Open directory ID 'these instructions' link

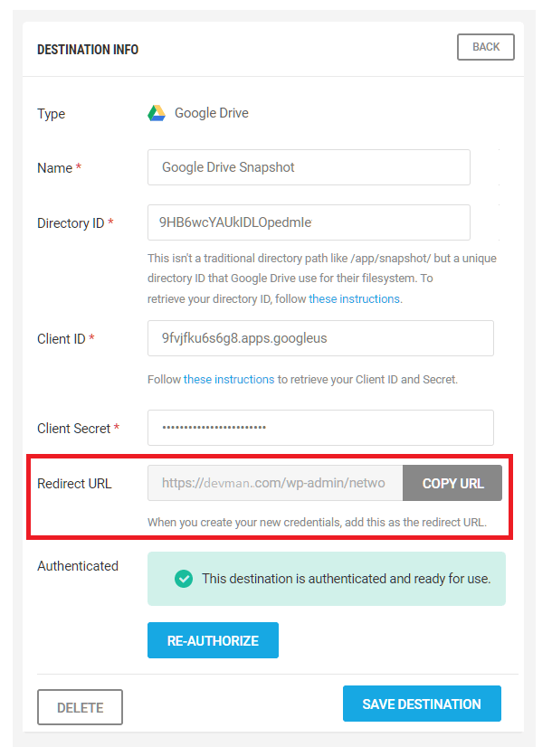pyautogui.click(x=354, y=298)
